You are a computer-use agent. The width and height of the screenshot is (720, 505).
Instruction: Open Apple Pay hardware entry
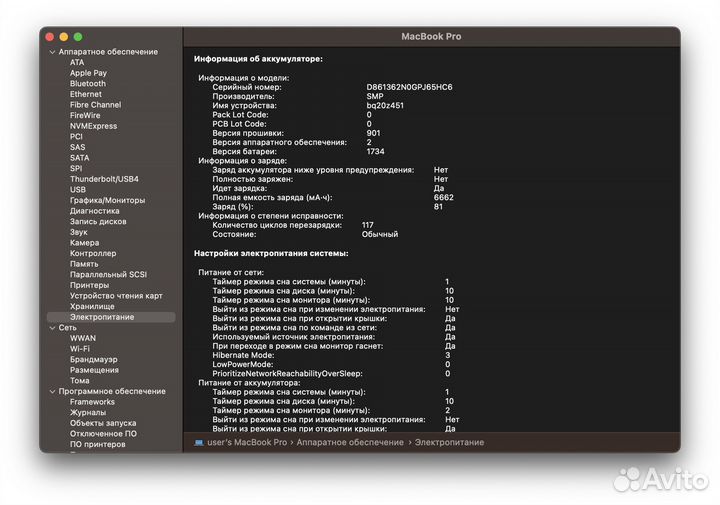[88, 73]
